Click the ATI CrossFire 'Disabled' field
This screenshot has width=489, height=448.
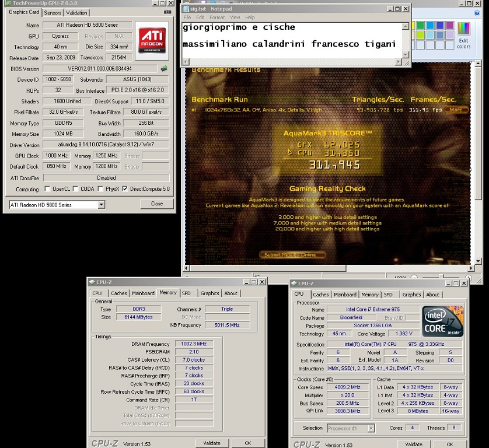[106, 178]
